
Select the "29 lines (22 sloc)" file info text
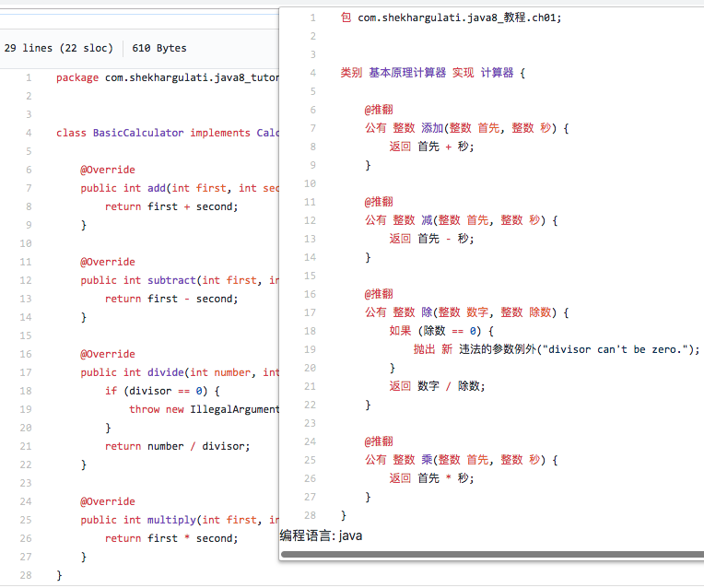pos(58,48)
